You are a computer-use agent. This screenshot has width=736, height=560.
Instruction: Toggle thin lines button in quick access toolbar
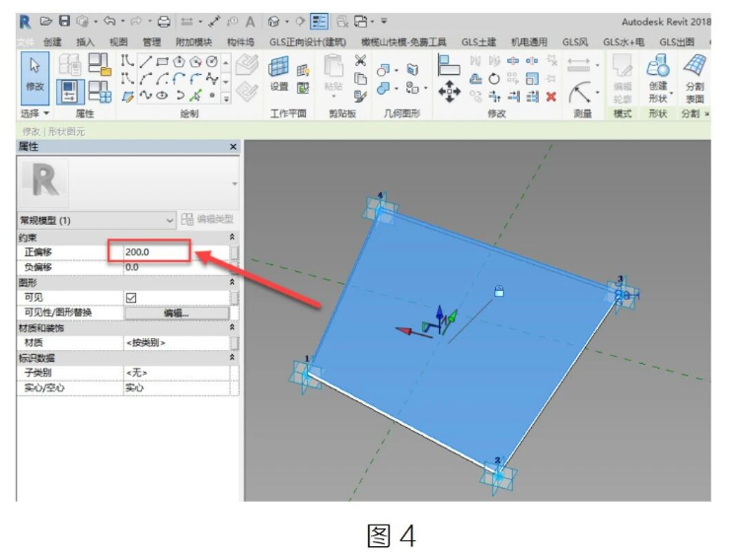[319, 22]
